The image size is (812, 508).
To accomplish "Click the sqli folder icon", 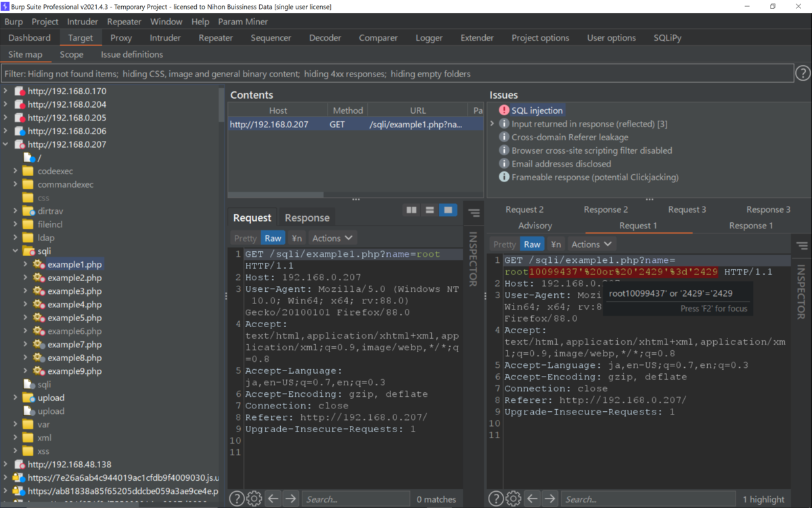I will [x=28, y=251].
